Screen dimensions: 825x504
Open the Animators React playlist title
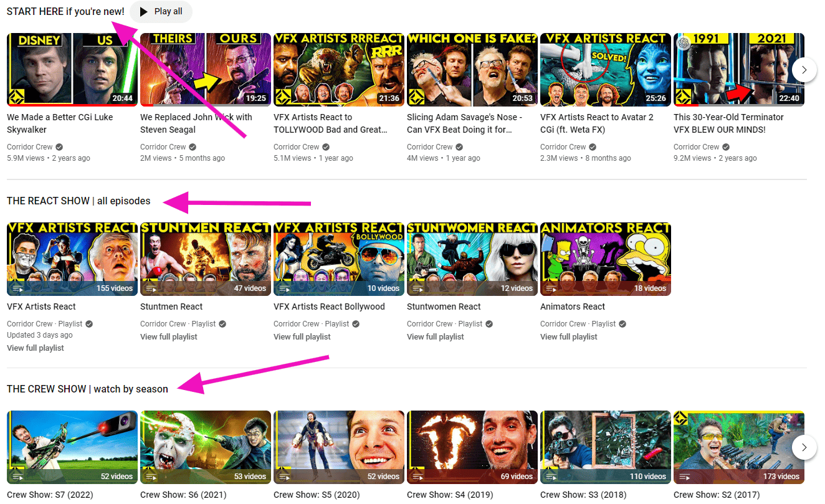click(x=573, y=307)
